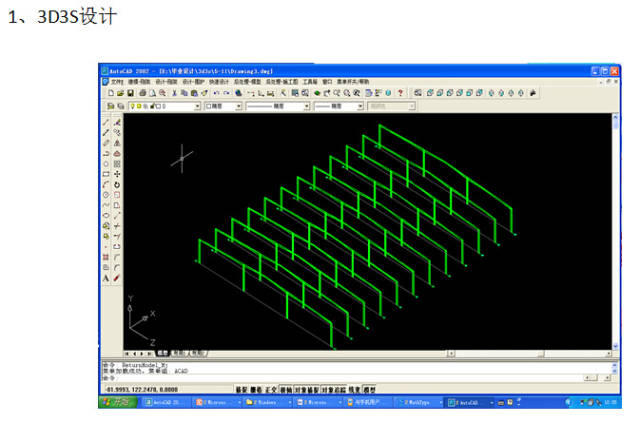Click the drawing area vertical scrollbar up arrow
This screenshot has width=640, height=423.
616,117
